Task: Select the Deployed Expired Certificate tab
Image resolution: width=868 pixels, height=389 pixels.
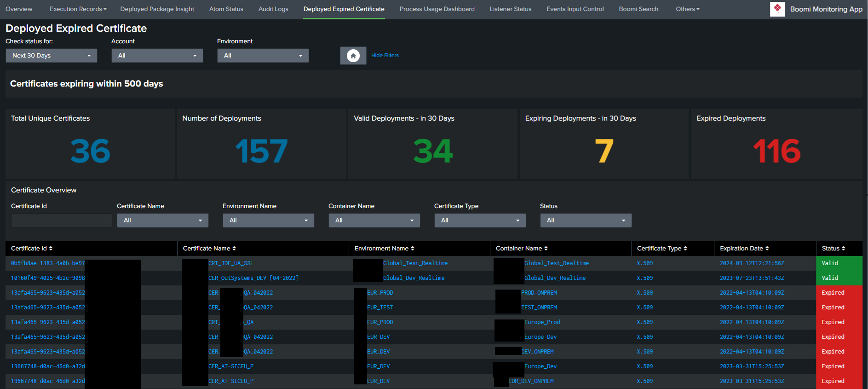Action: click(x=344, y=9)
